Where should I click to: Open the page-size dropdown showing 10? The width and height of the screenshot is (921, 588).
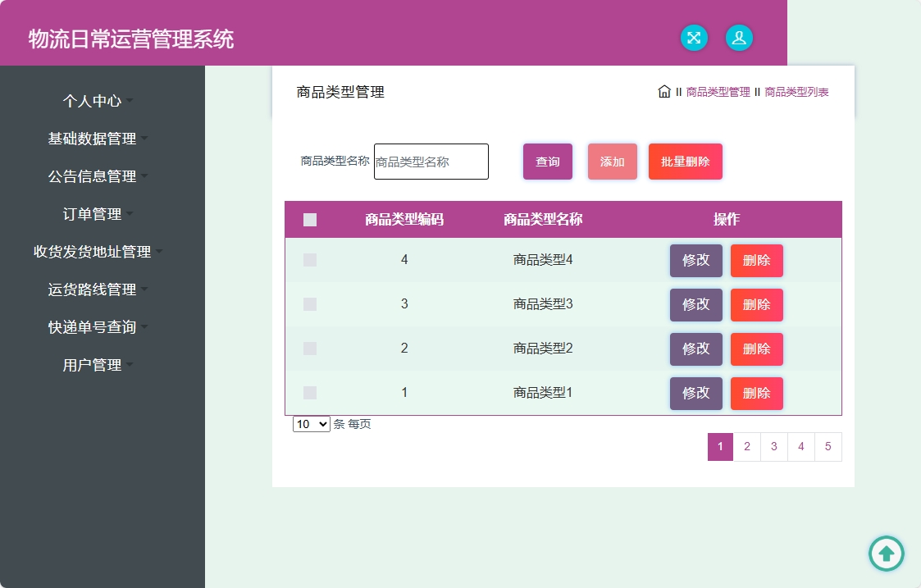point(311,424)
